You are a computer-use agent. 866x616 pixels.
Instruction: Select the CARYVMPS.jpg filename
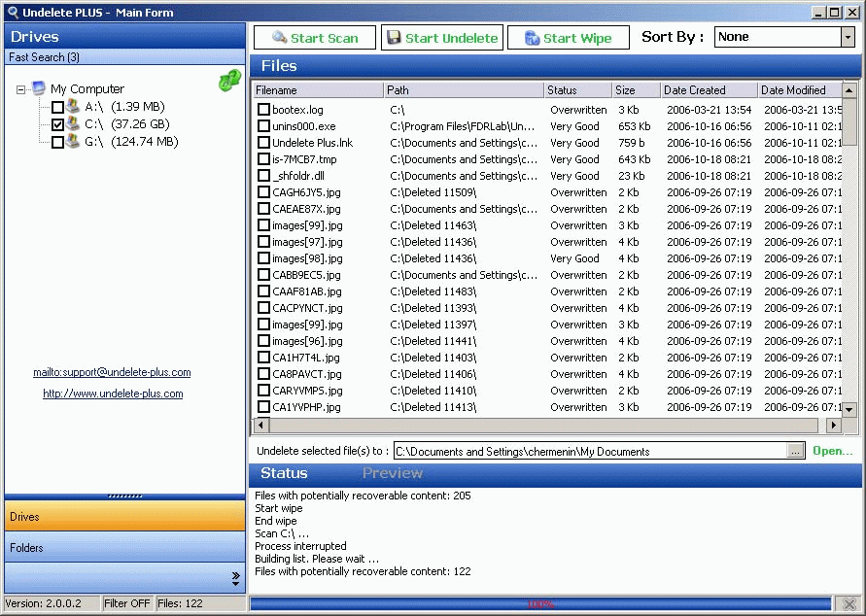click(x=308, y=391)
